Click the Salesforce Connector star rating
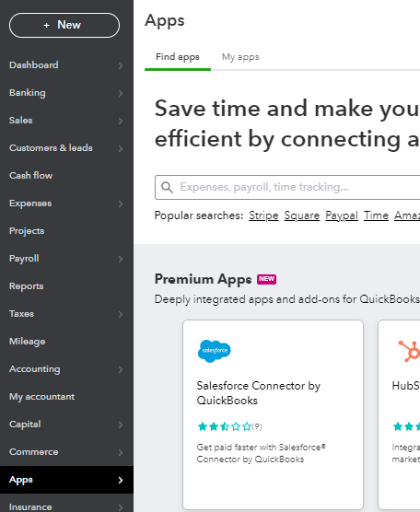This screenshot has width=420, height=512. point(229,426)
